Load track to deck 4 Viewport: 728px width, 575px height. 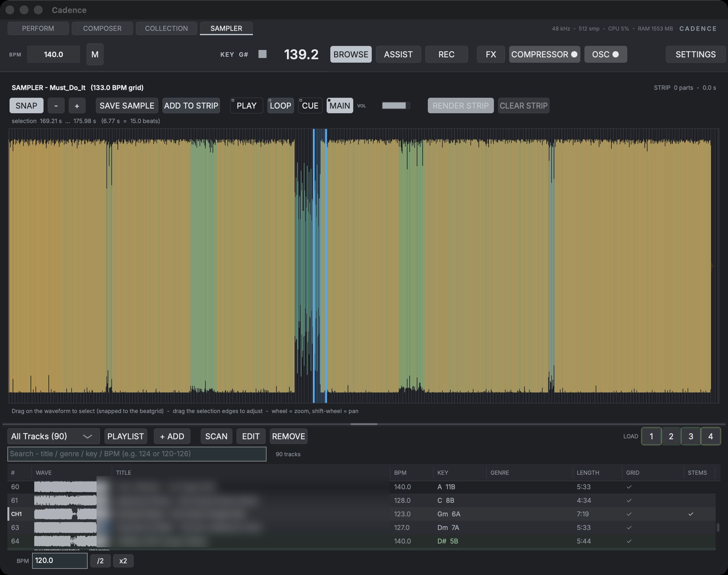click(710, 436)
